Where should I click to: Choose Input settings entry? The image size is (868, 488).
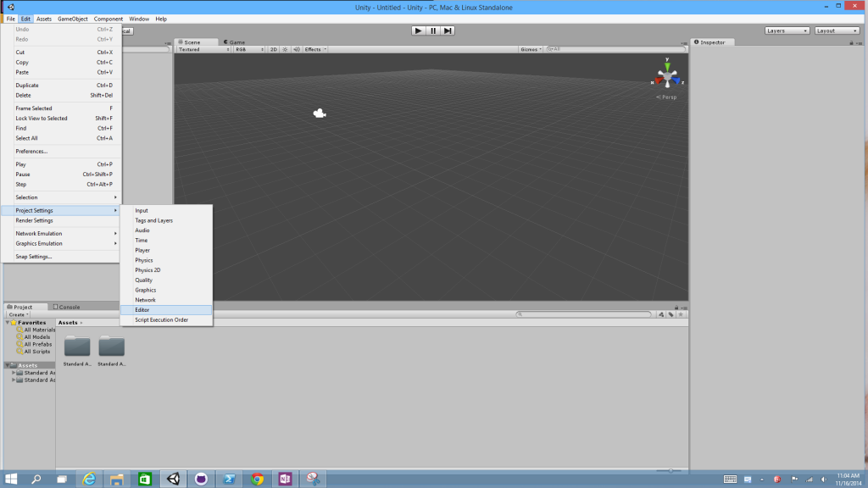(x=166, y=210)
